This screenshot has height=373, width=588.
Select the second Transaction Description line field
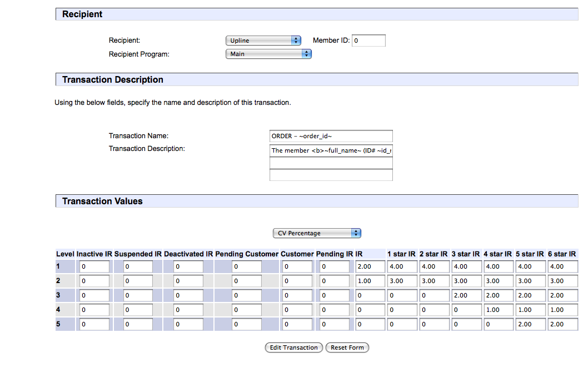331,163
